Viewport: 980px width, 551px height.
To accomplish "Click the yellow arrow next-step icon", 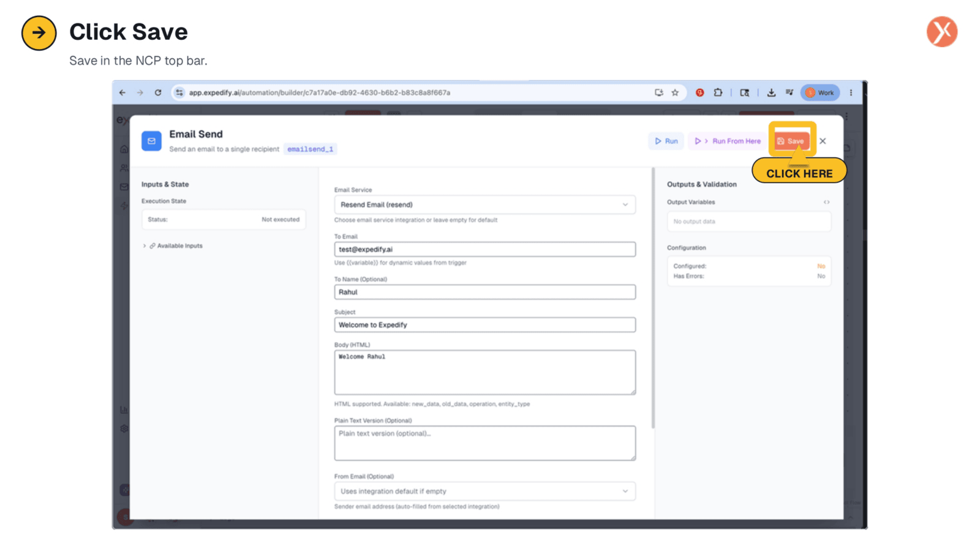I will tap(39, 33).
